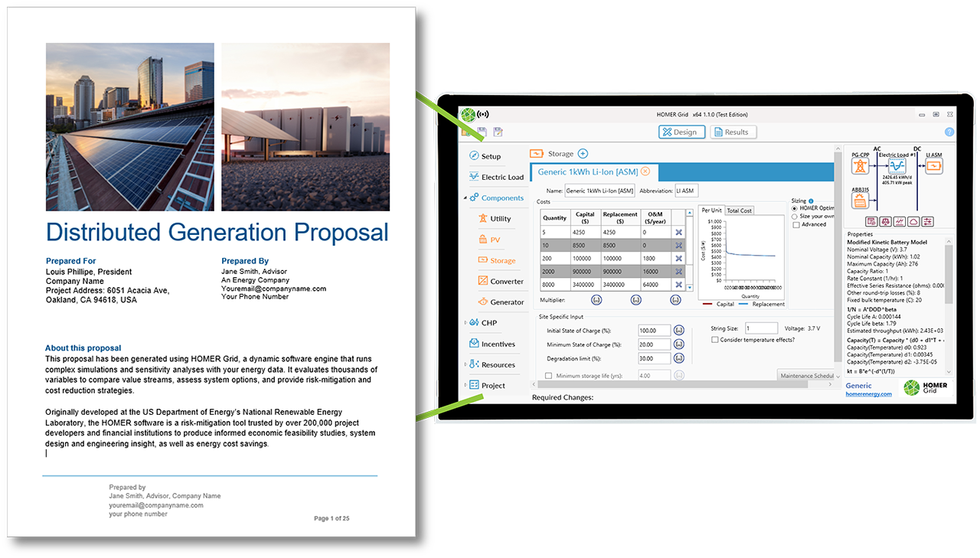Open the Converter component page
Screen dimensions: 980x558
(483, 282)
